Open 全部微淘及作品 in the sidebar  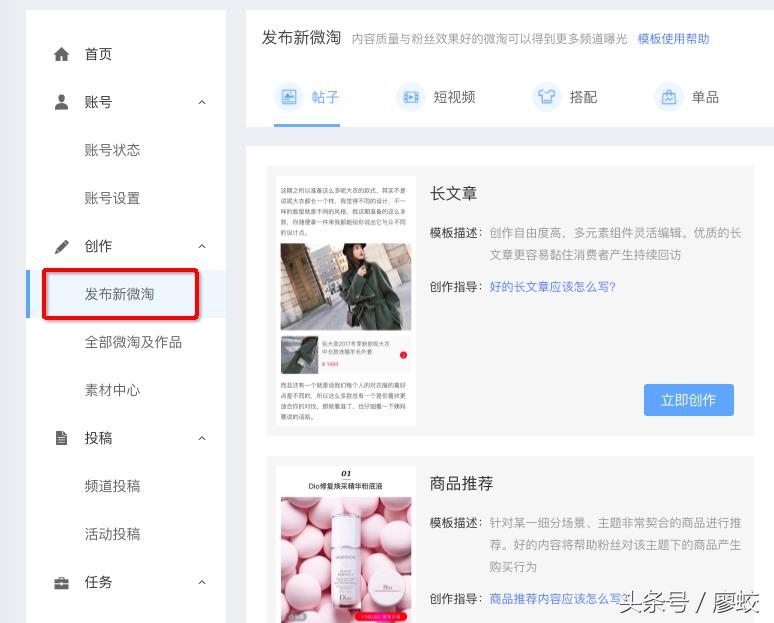[x=133, y=342]
